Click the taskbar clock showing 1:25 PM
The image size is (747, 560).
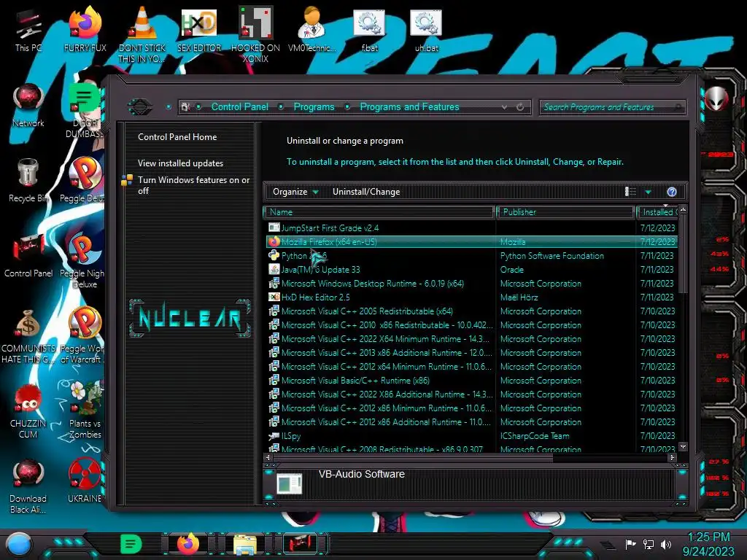708,537
